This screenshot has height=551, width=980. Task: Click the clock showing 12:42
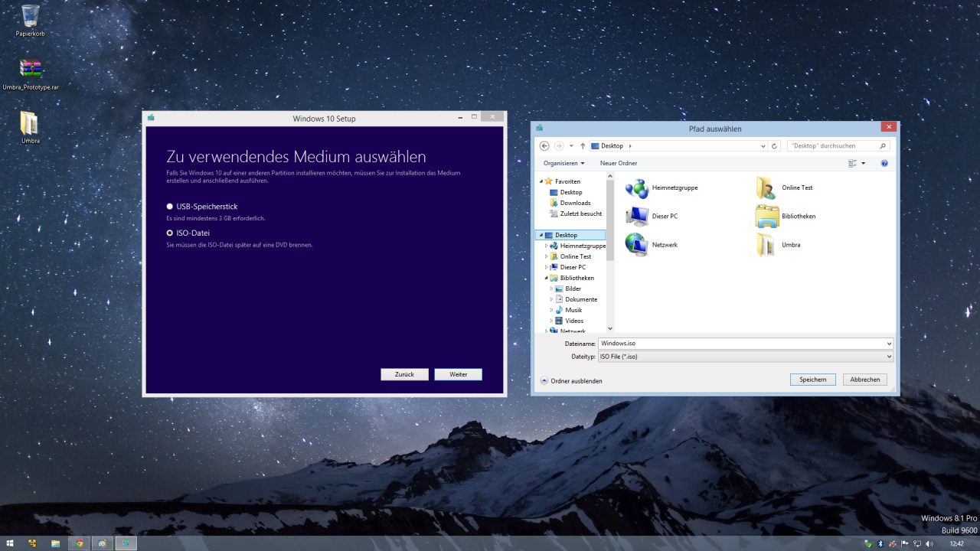pos(956,543)
